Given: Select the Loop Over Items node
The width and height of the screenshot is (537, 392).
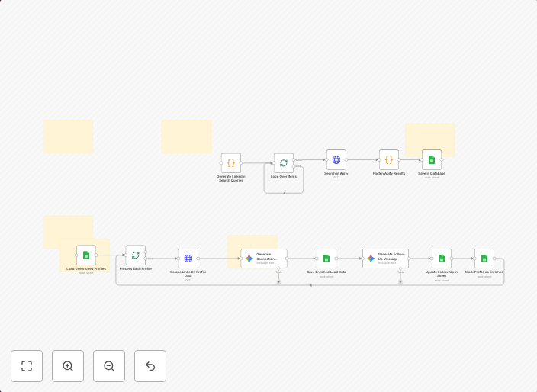Looking at the screenshot, I should coord(284,163).
